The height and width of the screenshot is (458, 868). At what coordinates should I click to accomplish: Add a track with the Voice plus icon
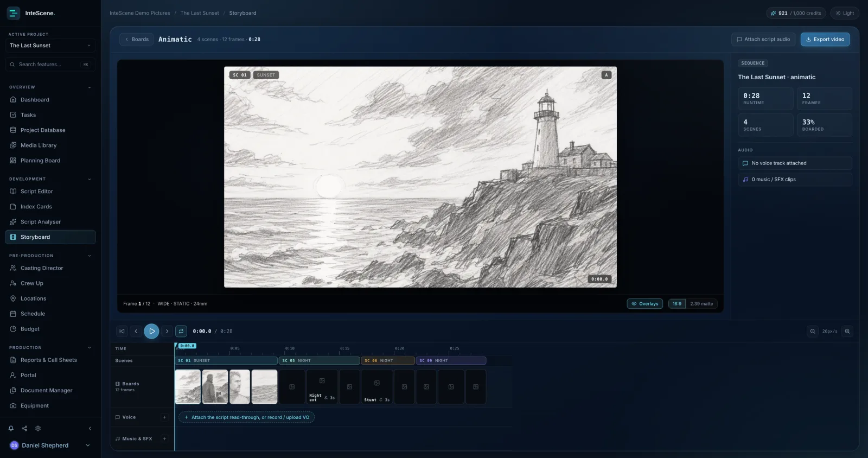(x=165, y=417)
